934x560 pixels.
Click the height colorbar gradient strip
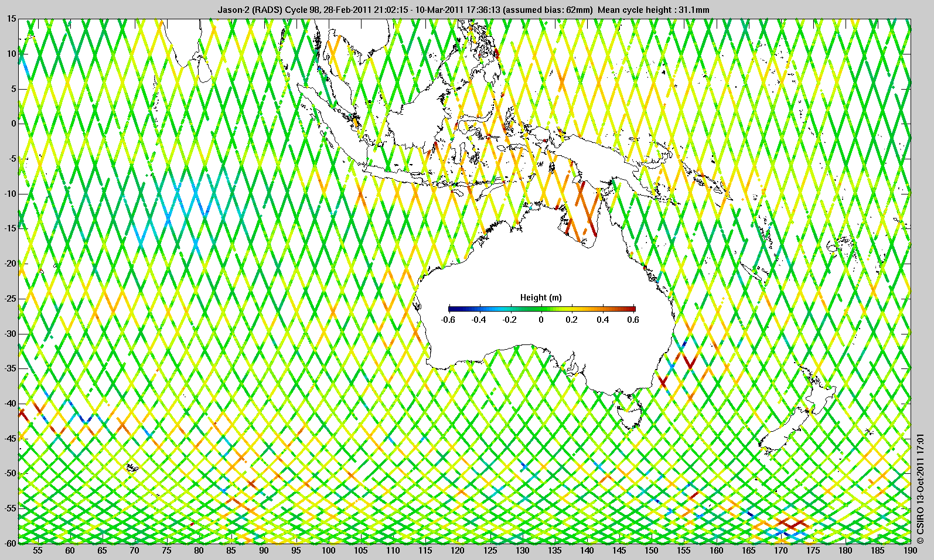[542, 308]
